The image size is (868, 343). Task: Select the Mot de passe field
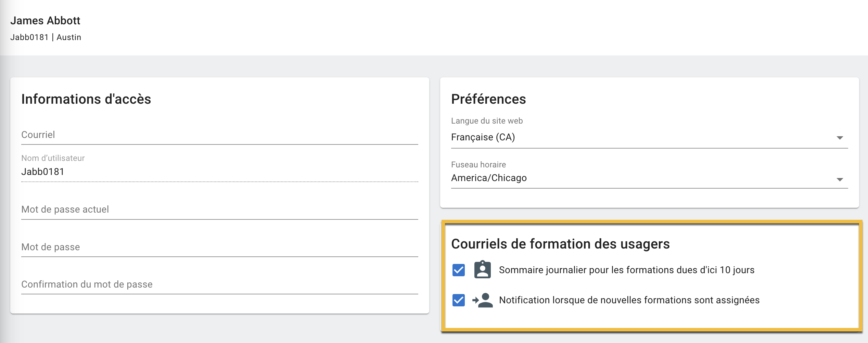click(x=219, y=247)
